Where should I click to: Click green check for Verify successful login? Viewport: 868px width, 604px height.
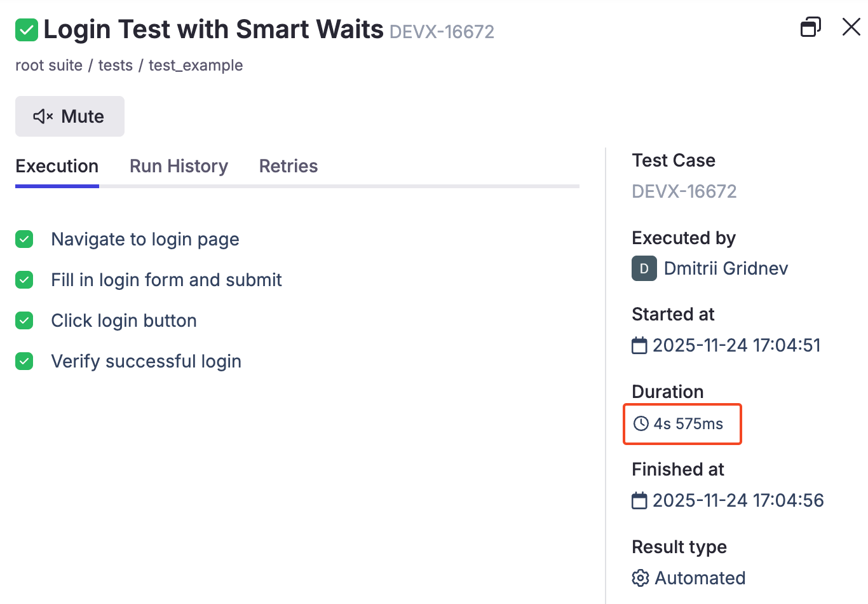point(24,361)
